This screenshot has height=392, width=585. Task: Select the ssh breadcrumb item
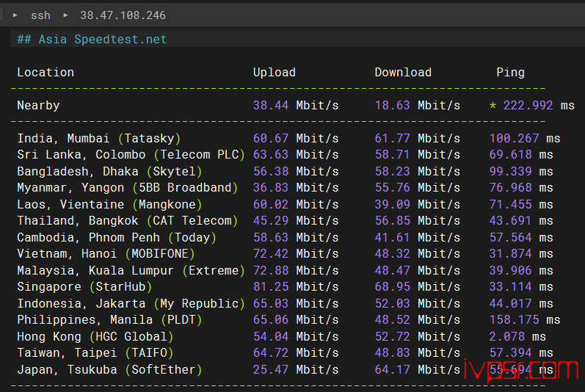(40, 15)
